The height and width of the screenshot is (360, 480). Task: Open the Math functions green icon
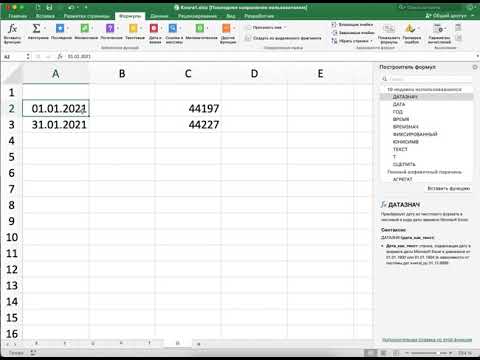pyautogui.click(x=200, y=29)
